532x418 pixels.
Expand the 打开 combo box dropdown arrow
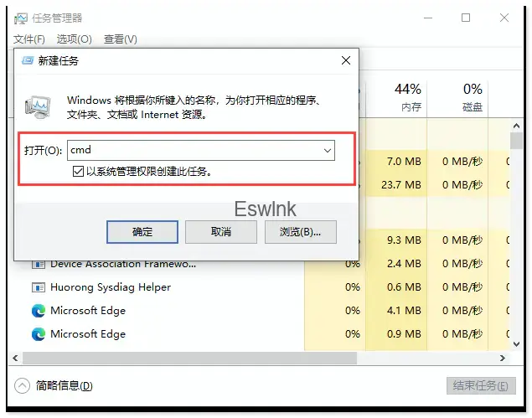(x=327, y=151)
